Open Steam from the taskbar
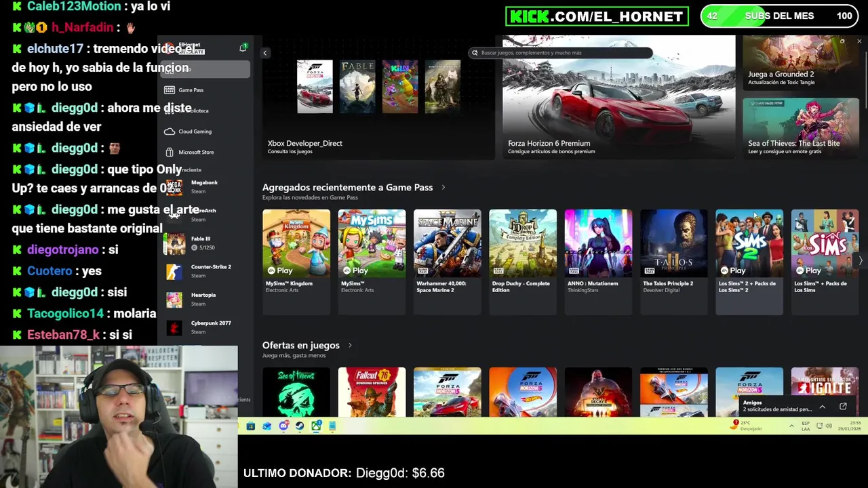The image size is (868, 488). point(300,426)
